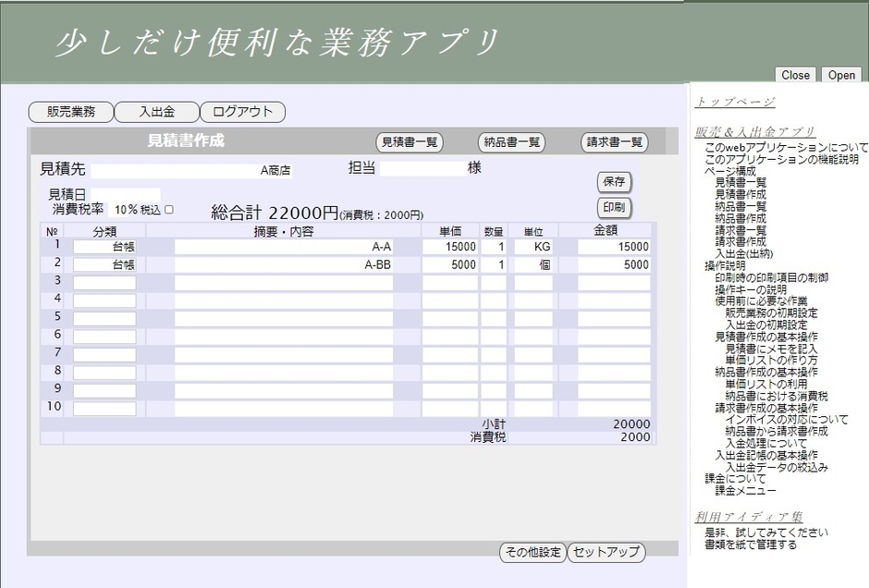This screenshot has height=588, width=869.
Task: Collapse the side panel with Close
Action: tap(795, 75)
